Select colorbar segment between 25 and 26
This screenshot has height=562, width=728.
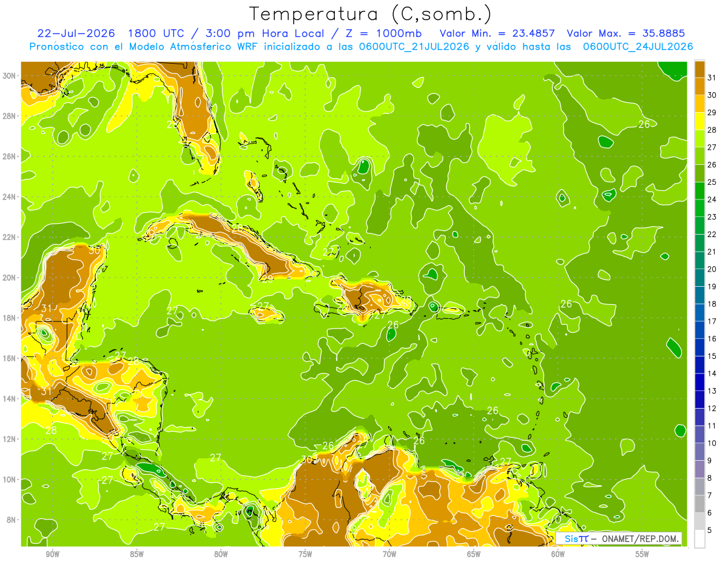[699, 173]
